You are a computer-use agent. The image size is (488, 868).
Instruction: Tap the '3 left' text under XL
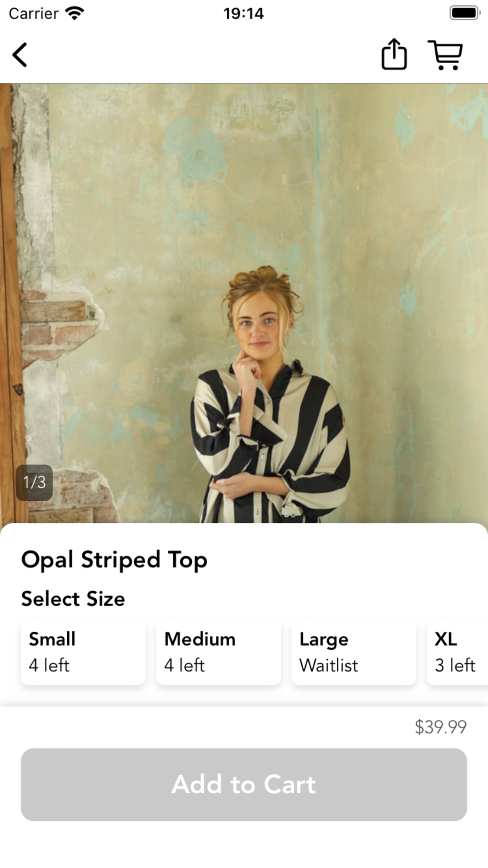(455, 666)
